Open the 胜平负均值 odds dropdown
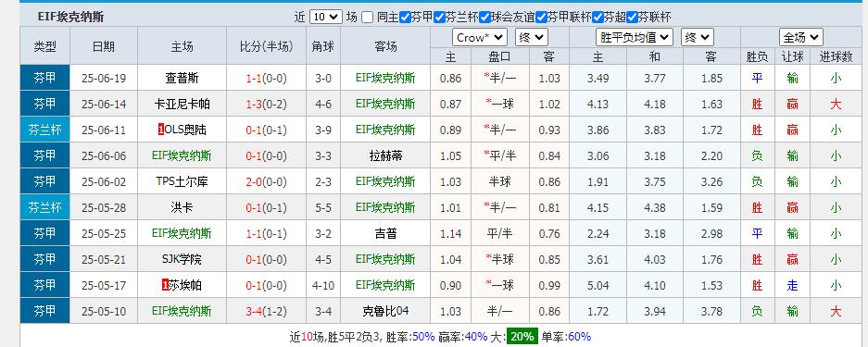 (635, 38)
